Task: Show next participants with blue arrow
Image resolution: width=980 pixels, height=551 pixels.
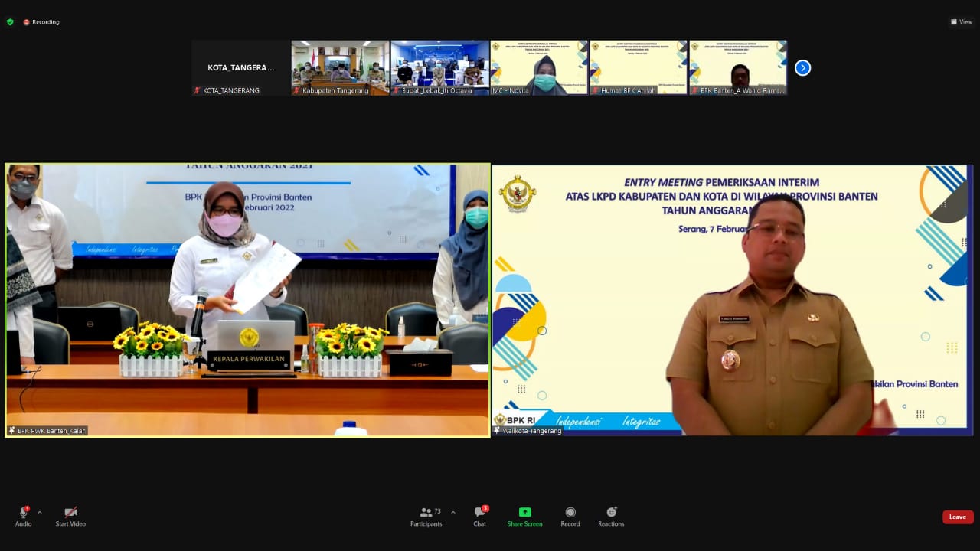Action: pos(802,68)
